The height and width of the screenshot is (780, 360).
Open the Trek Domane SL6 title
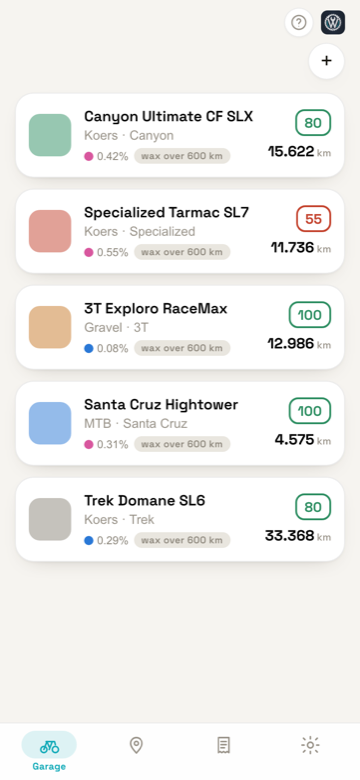pyautogui.click(x=145, y=500)
